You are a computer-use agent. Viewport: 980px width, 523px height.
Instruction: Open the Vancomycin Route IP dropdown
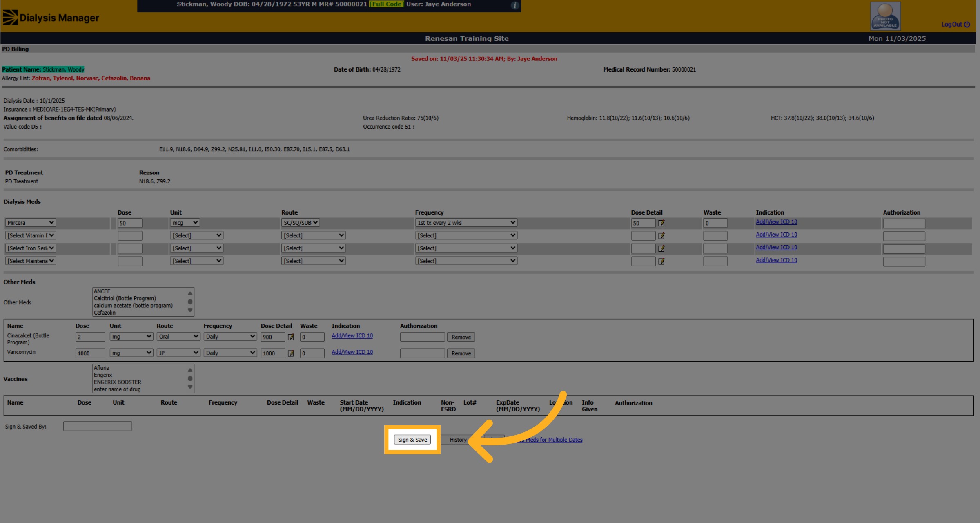pyautogui.click(x=178, y=353)
